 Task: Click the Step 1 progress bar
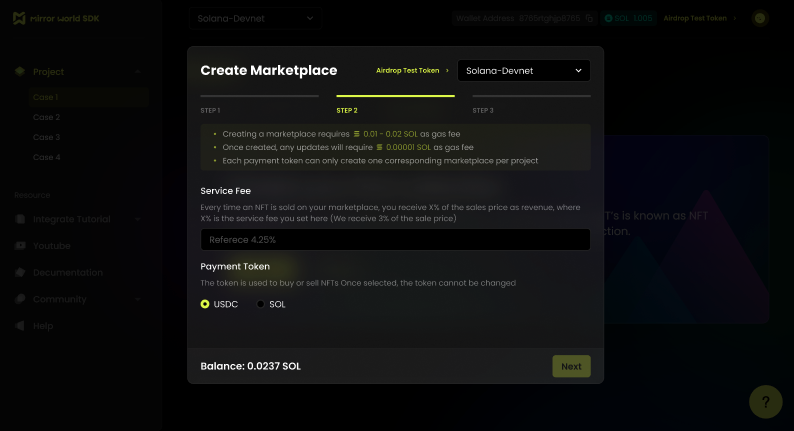tap(260, 95)
